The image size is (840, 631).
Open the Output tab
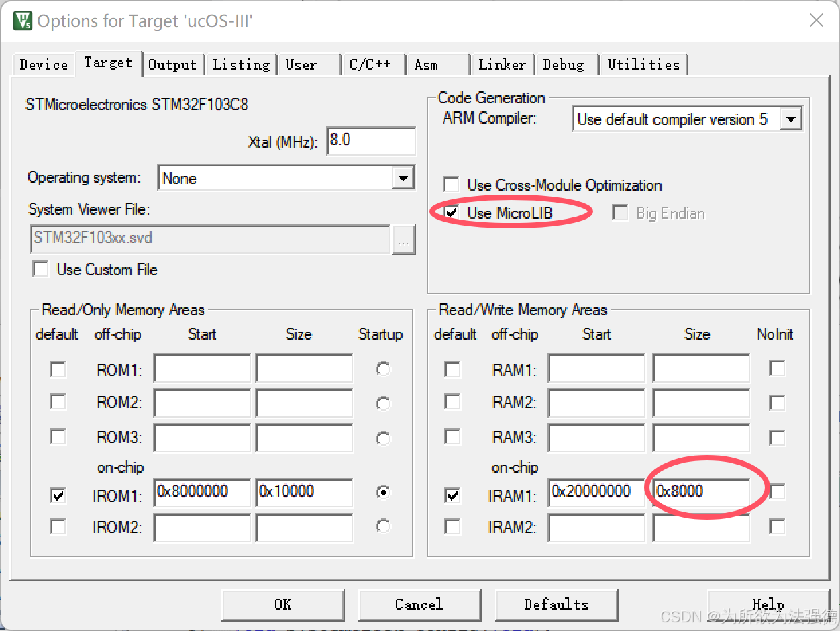click(x=173, y=64)
